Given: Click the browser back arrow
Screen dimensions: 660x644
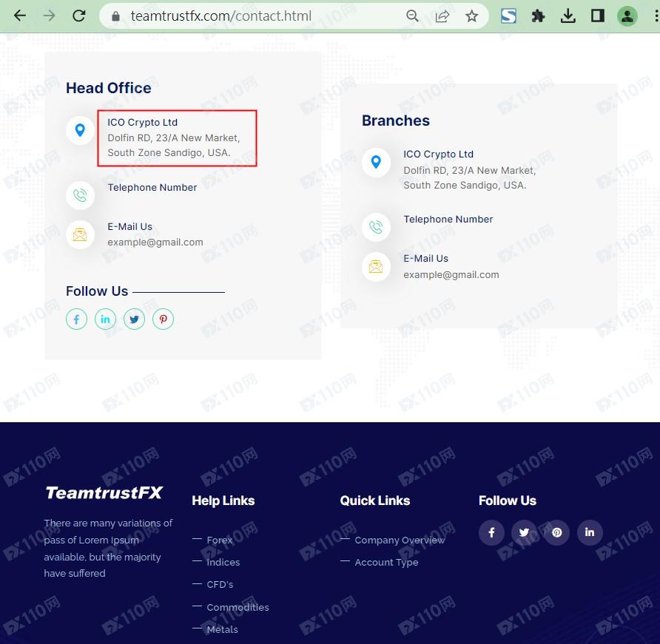Looking at the screenshot, I should click(20, 16).
